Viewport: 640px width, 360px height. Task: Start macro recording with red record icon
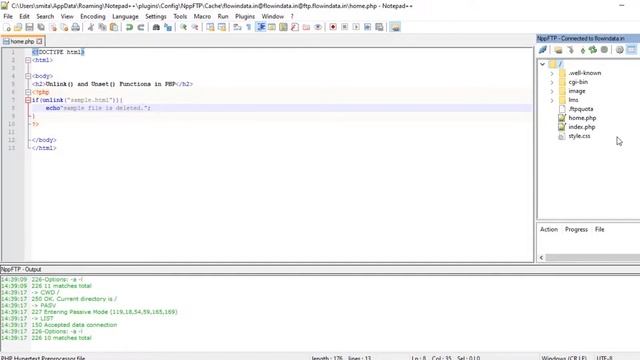click(333, 27)
